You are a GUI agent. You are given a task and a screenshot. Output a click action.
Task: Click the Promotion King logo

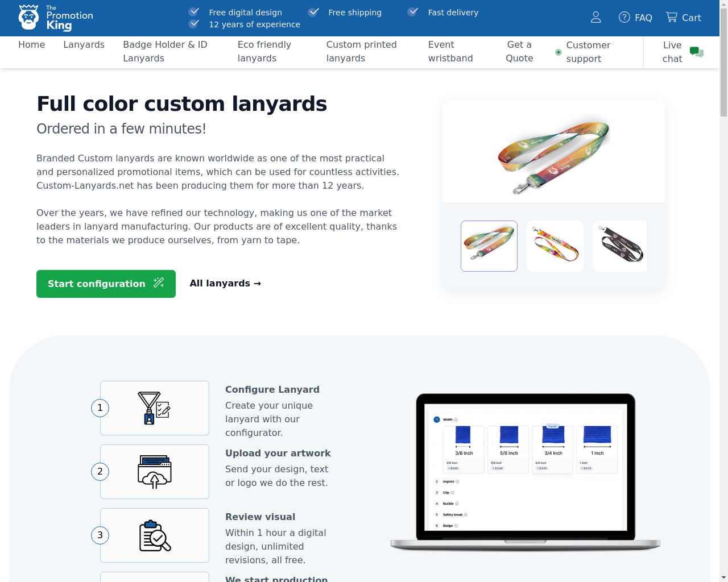pos(56,18)
